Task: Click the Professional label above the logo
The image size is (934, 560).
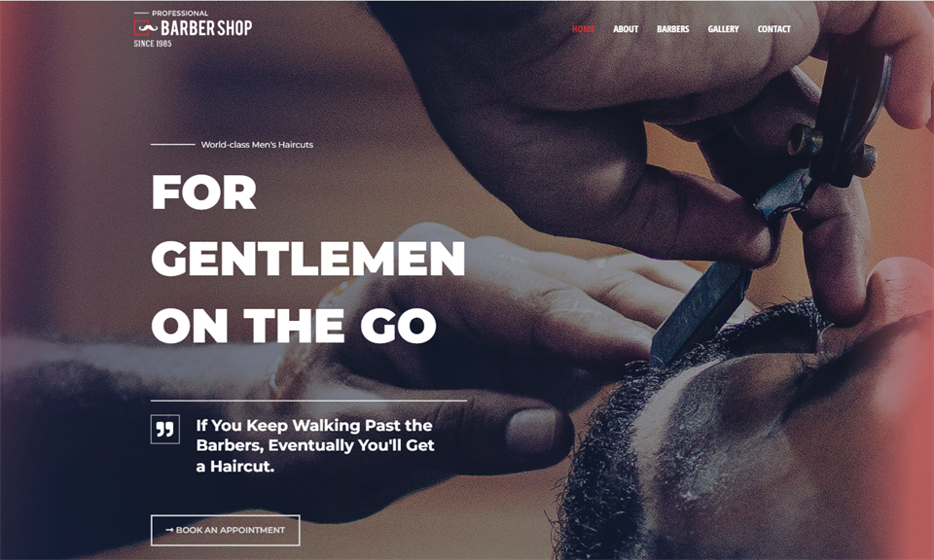Action: pyautogui.click(x=180, y=13)
